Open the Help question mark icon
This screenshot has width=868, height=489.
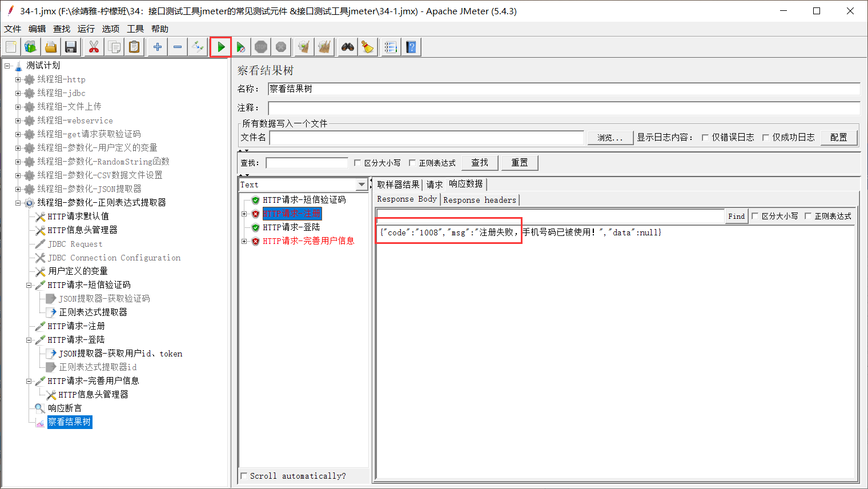(x=411, y=47)
